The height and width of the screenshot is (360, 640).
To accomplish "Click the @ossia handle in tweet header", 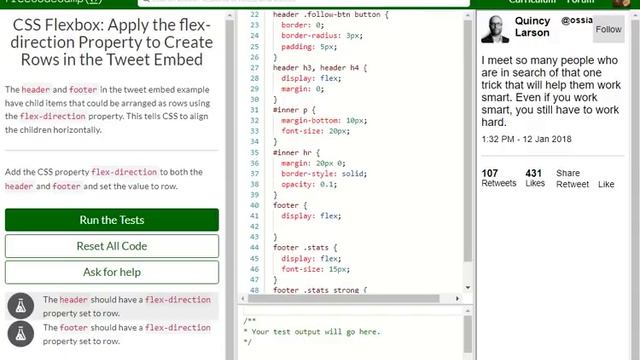I will [x=576, y=20].
